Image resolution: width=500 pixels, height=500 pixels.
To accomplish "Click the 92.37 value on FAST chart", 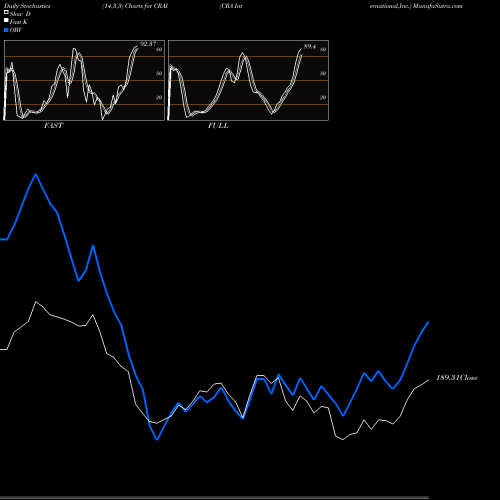I will (148, 44).
